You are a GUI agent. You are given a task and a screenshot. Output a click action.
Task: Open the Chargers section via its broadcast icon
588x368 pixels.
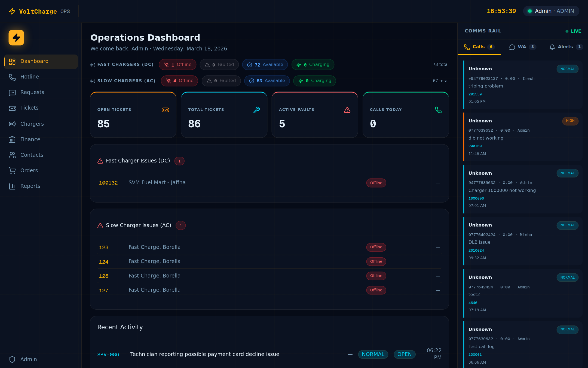12,124
